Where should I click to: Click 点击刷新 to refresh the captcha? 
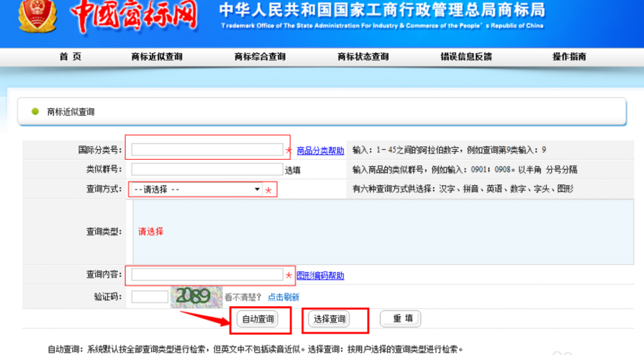pos(284,297)
